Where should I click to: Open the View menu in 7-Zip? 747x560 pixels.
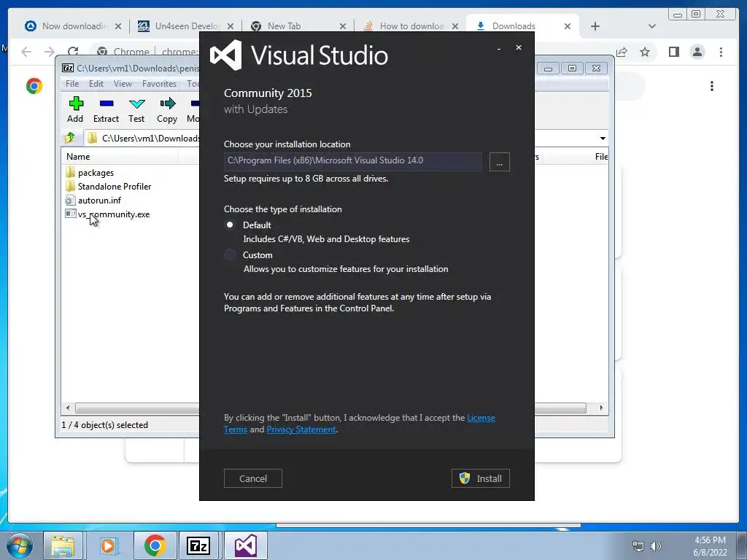point(123,84)
